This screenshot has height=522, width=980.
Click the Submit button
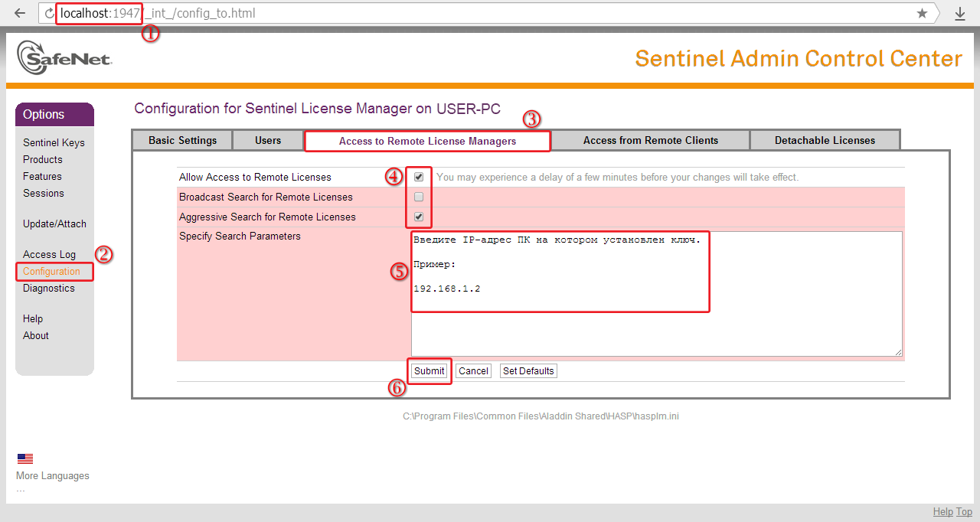(429, 370)
